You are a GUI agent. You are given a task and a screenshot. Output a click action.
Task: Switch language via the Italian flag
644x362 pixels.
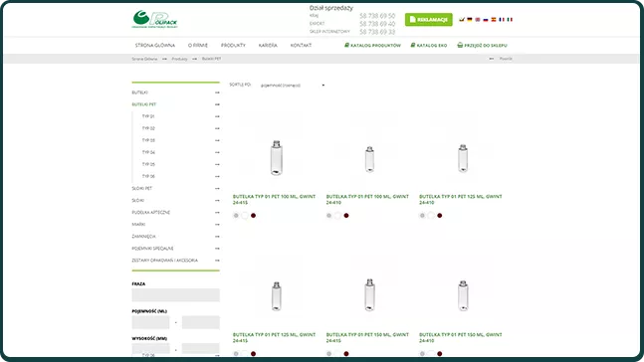[x=510, y=19]
